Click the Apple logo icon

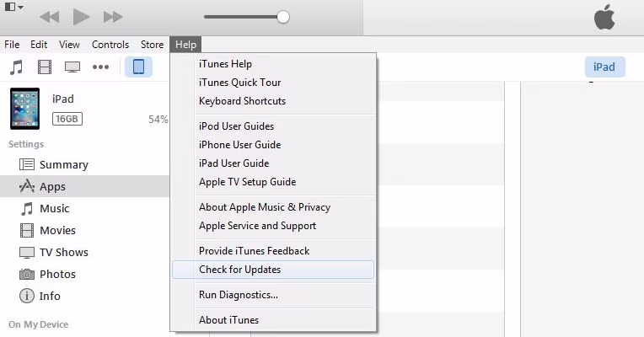pos(604,18)
